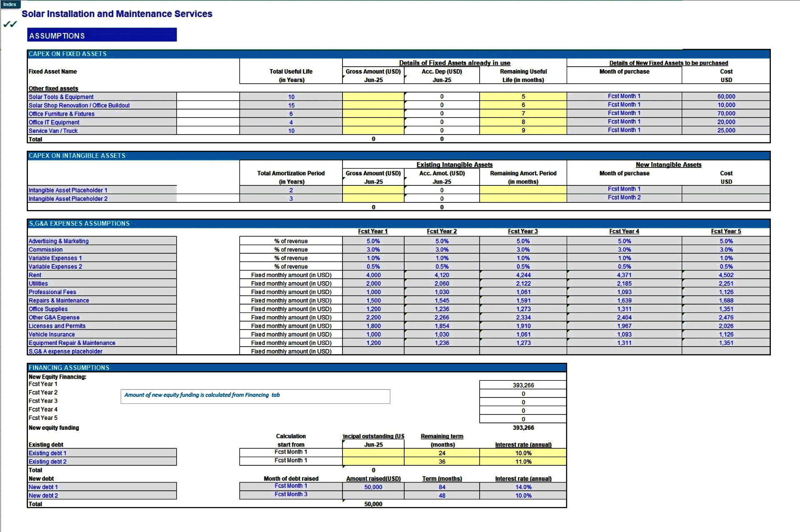Click Advertising Fcst Year 1 value 5.0%
Viewport: 800px width, 532px height.
(373, 241)
